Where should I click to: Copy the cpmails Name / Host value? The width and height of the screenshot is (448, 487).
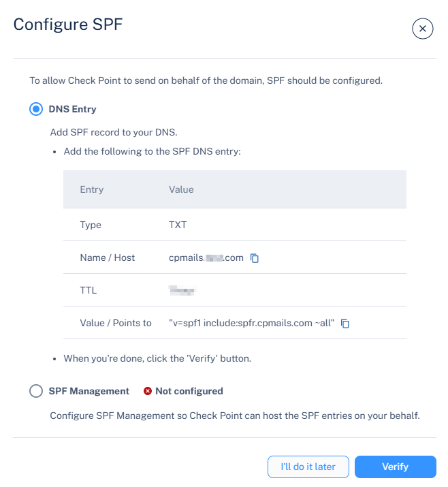point(254,257)
